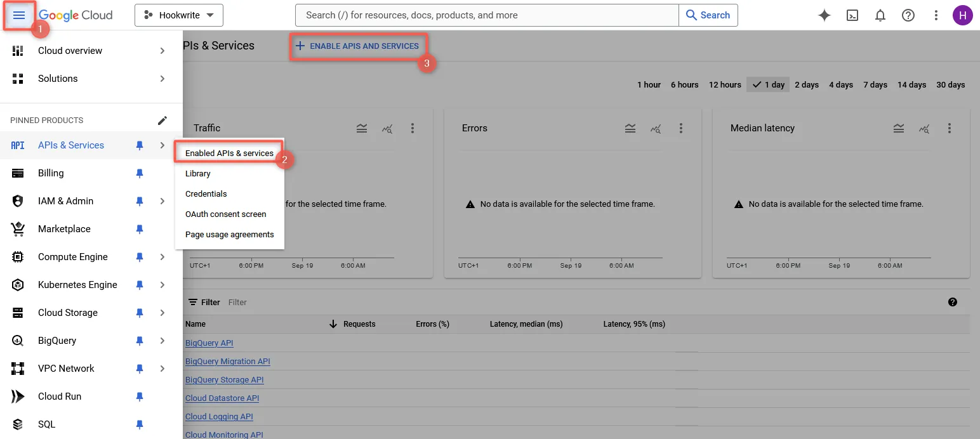Image resolution: width=980 pixels, height=439 pixels.
Task: Edit pinned products pencil icon
Action: coord(162,120)
